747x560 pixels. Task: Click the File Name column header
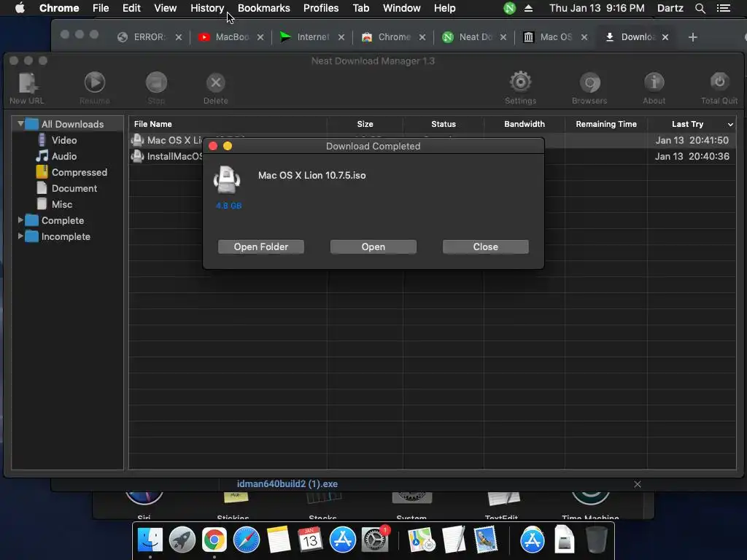pos(228,124)
